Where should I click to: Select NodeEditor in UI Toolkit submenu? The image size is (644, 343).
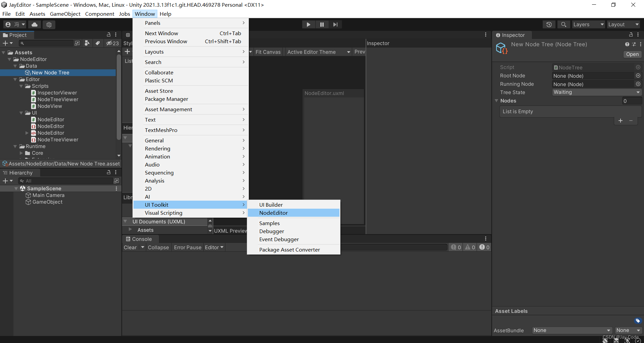[x=293, y=213]
